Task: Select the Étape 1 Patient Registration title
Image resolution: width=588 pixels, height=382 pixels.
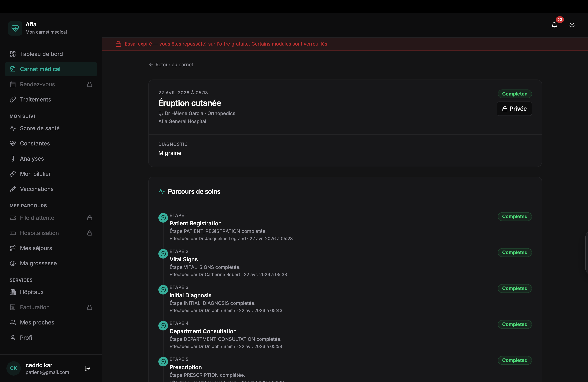Action: click(x=195, y=223)
